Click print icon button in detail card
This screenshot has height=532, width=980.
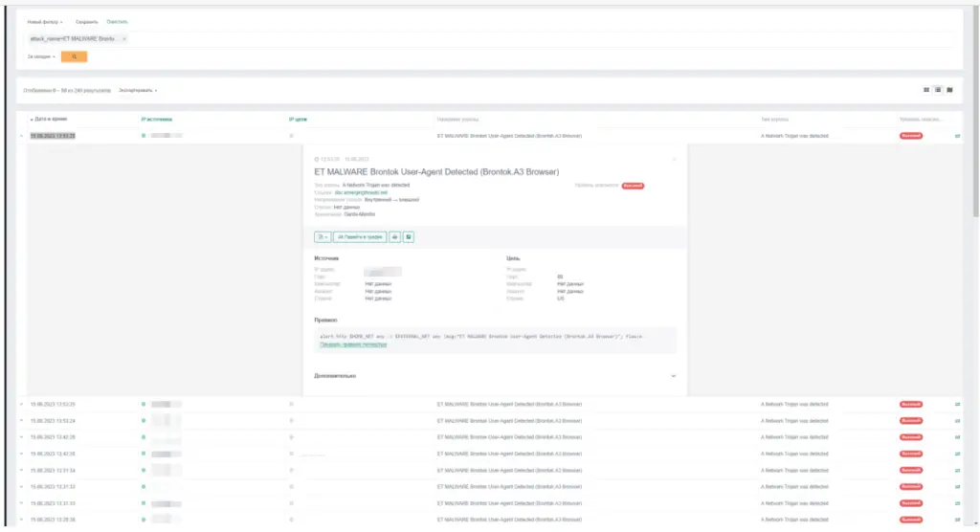(394, 237)
